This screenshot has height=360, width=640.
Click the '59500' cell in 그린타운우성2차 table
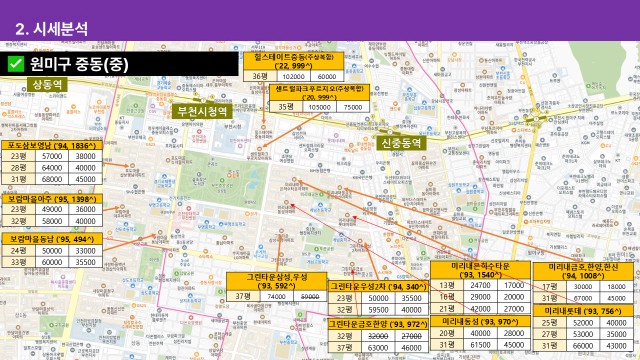(x=378, y=310)
